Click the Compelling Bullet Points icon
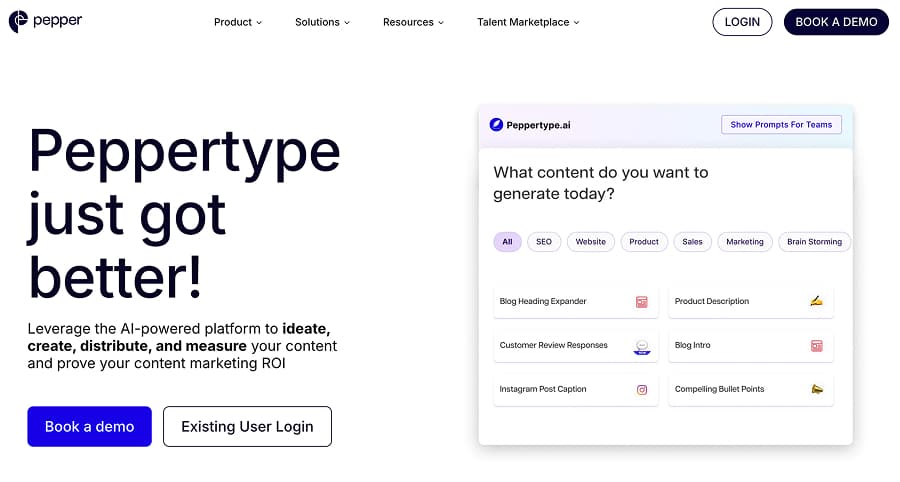 point(816,390)
